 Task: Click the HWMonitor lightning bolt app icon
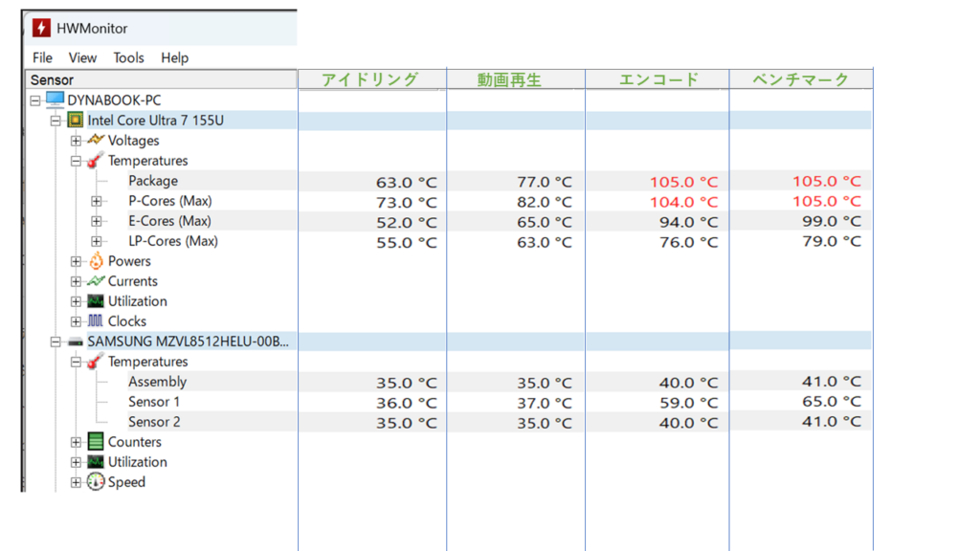click(x=41, y=28)
